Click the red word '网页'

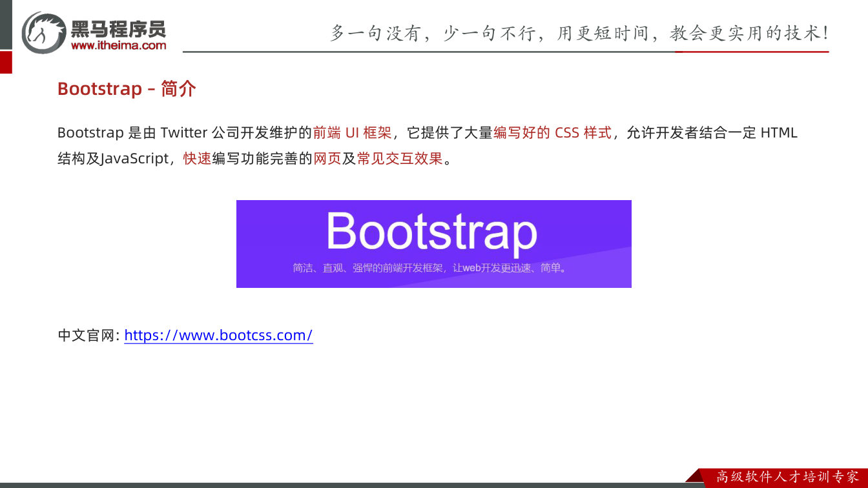click(x=327, y=159)
